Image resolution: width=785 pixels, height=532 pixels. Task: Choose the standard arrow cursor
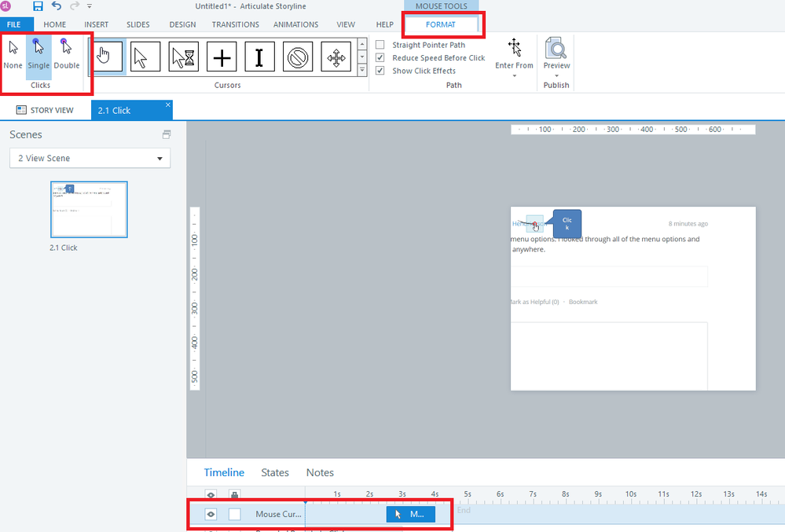tap(145, 57)
